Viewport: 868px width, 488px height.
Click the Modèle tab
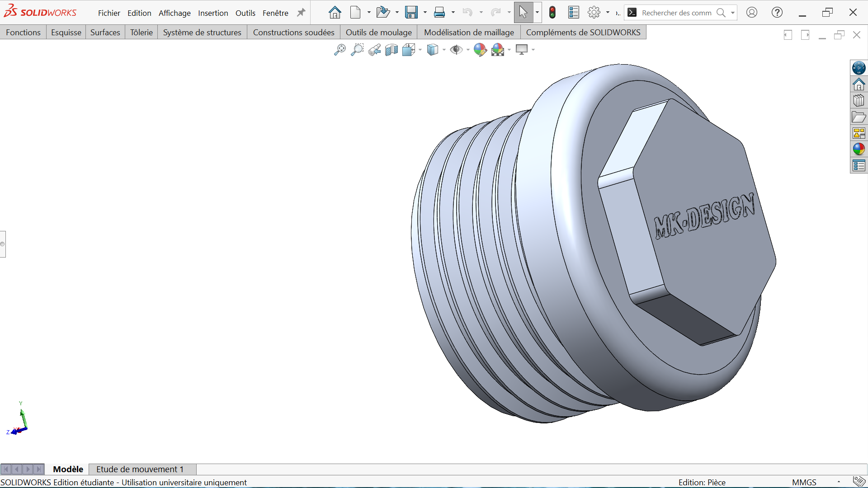pos(68,469)
